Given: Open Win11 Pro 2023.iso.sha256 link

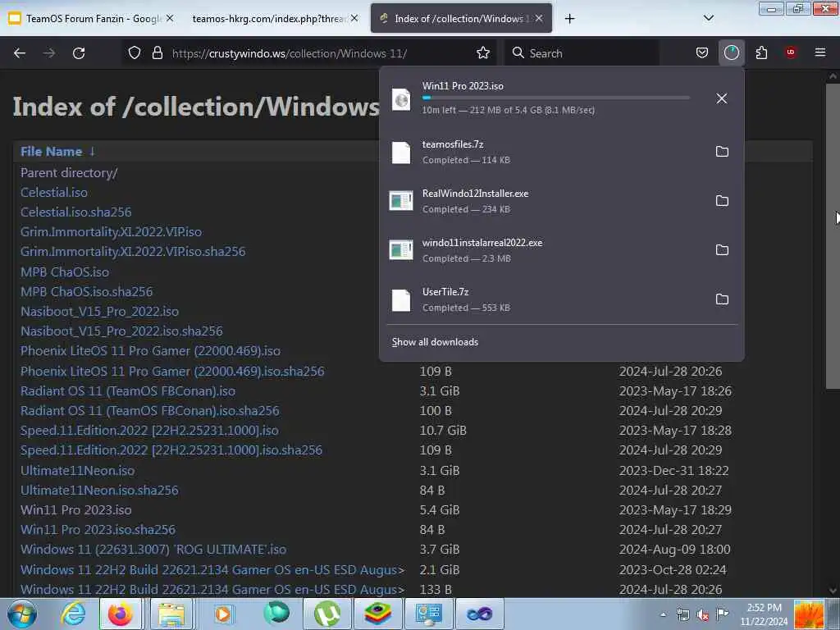Looking at the screenshot, I should point(98,530).
